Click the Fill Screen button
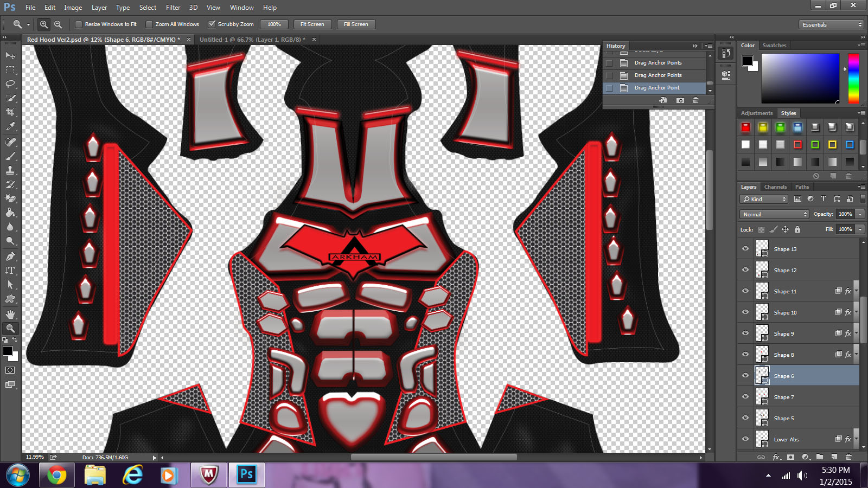The height and width of the screenshot is (488, 868). pyautogui.click(x=356, y=24)
